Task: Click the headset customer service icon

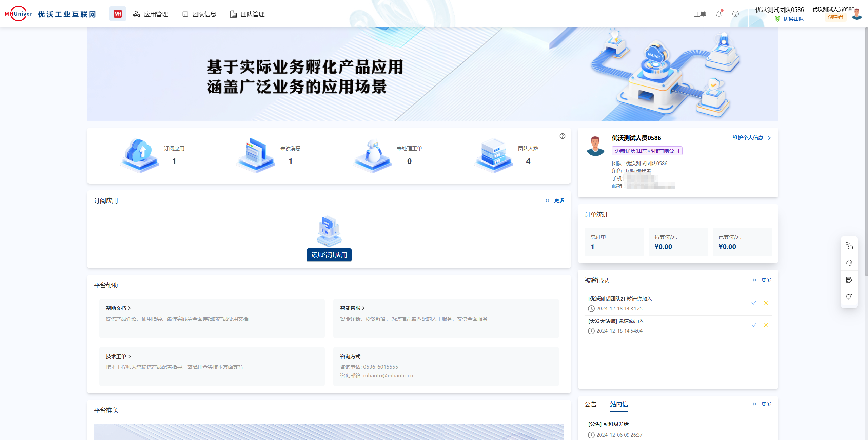Action: [849, 263]
